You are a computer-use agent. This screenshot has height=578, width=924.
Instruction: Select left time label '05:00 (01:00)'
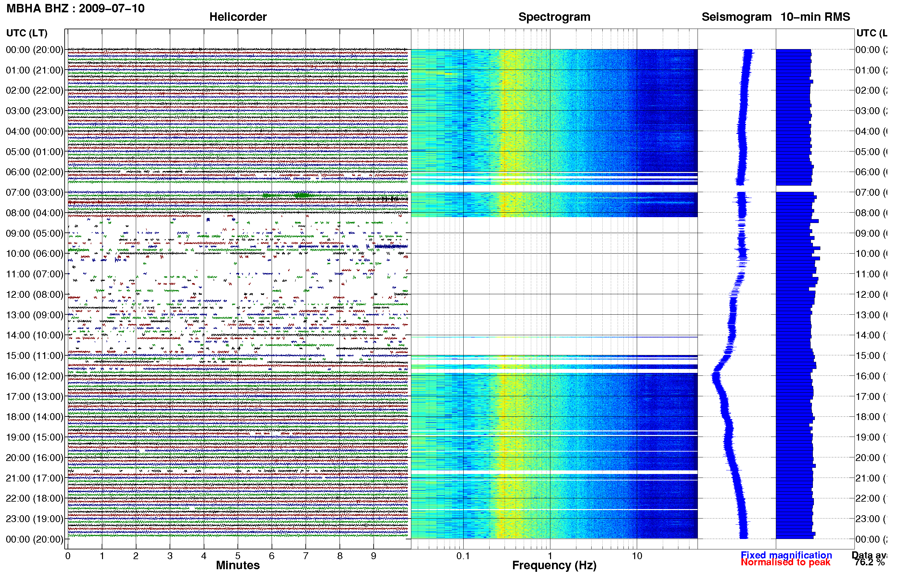[34, 152]
